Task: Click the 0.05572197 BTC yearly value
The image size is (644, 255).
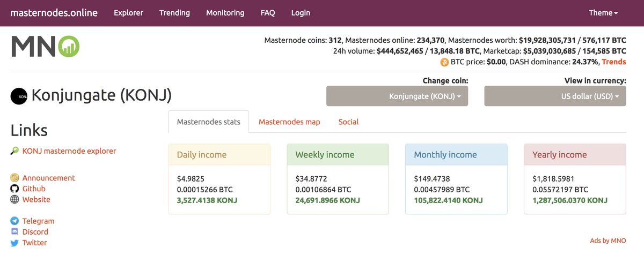Action: [x=560, y=189]
